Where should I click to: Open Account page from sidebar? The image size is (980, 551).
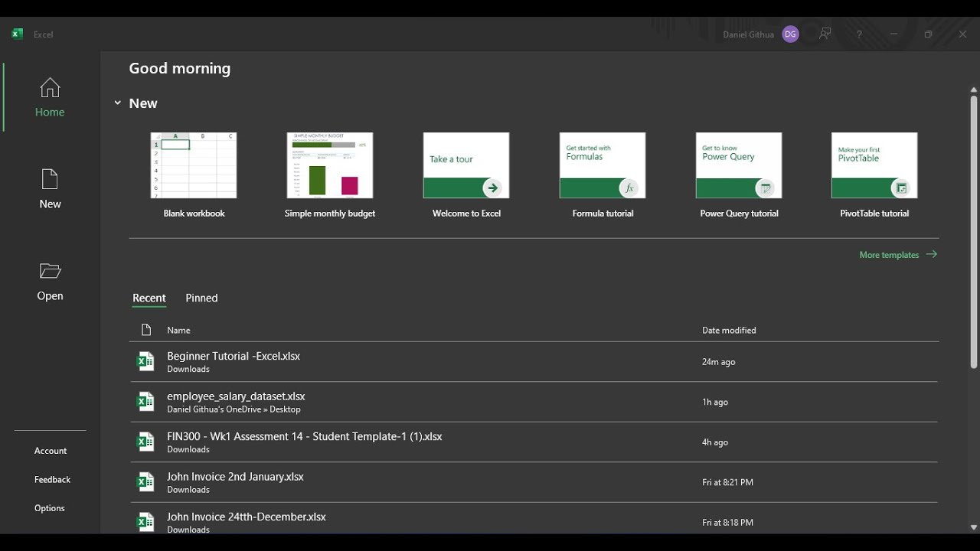pos(51,451)
